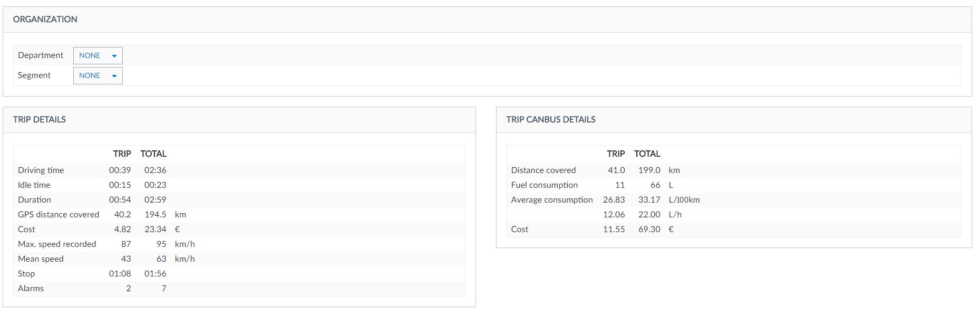Click the ORGANIZATION panel header

pyautogui.click(x=45, y=20)
